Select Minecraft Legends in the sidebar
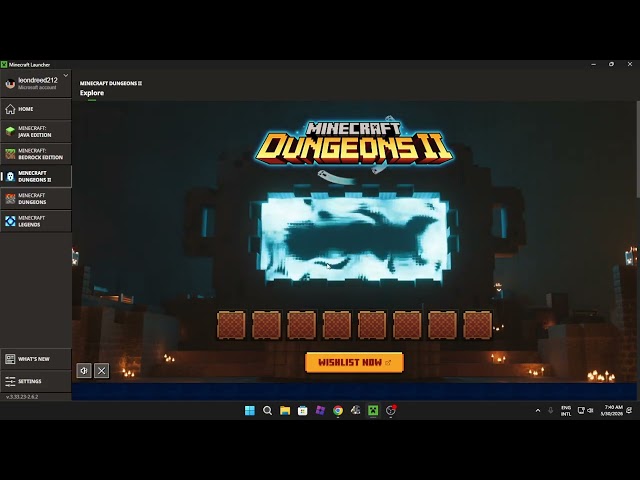Image resolution: width=640 pixels, height=480 pixels. (x=36, y=221)
